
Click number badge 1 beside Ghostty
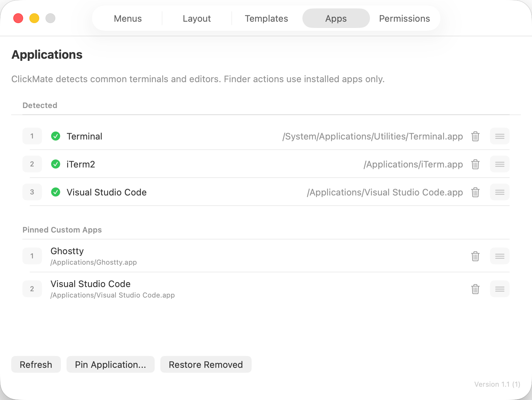32,256
